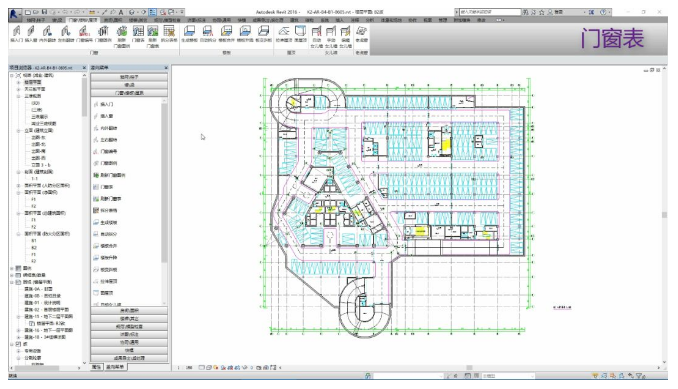This screenshot has width=678, height=389.
Task: Click the Insert Door (插入门) ribbon tool
Action: (x=16, y=34)
